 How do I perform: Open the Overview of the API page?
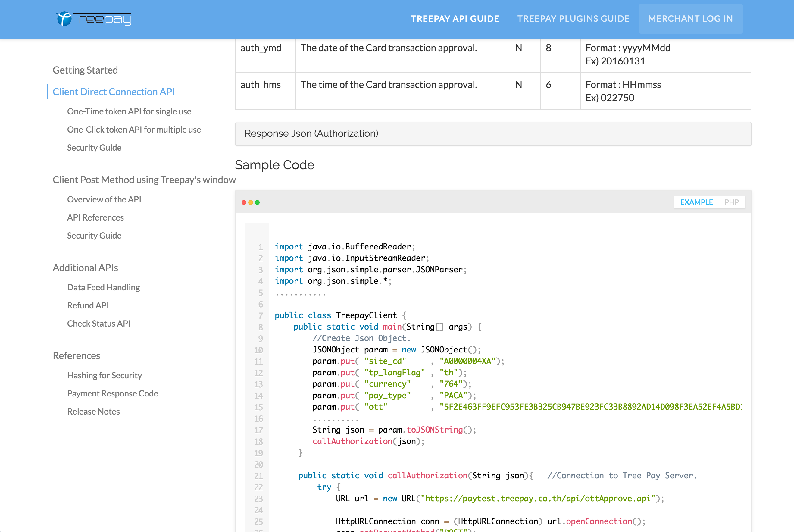[x=104, y=199]
